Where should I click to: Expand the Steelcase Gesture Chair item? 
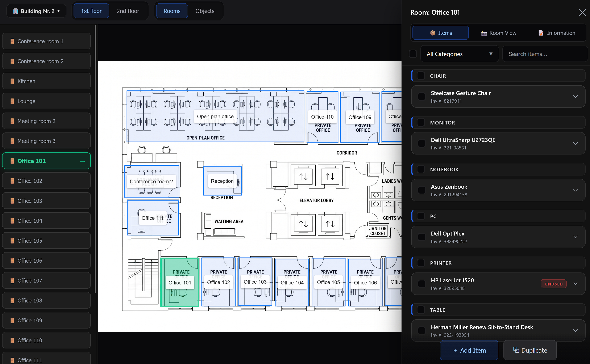pyautogui.click(x=575, y=97)
